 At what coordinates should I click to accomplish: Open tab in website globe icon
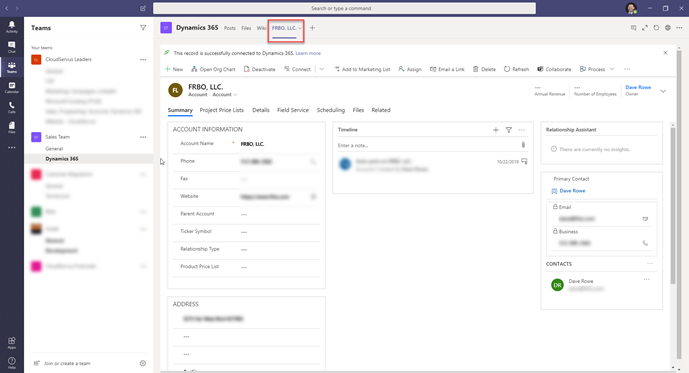pos(667,28)
